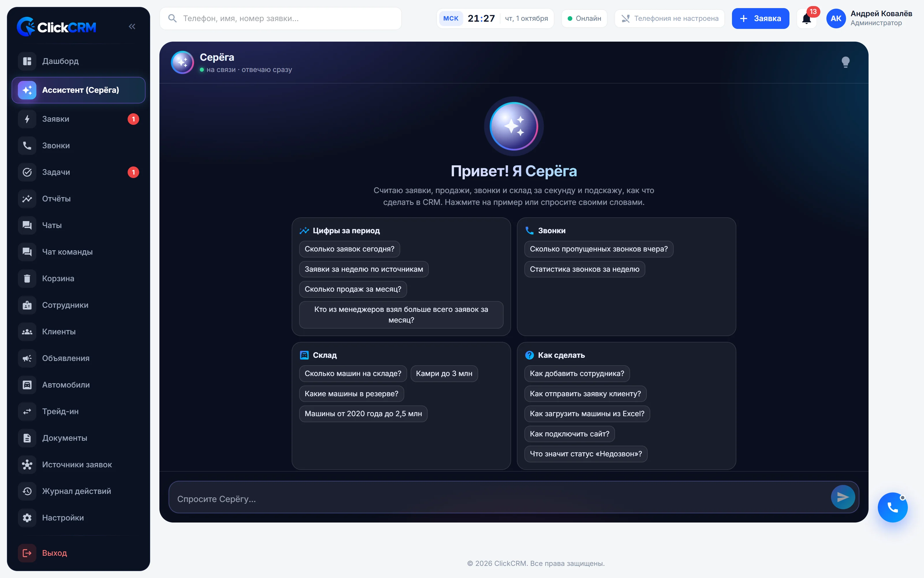
Task: Open the Задачи section
Action: (x=78, y=172)
